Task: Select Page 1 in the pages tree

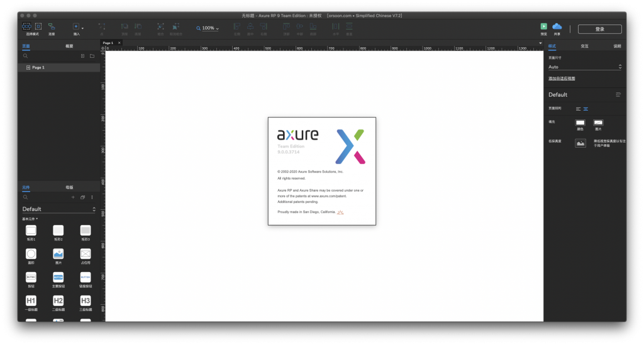Action: click(x=58, y=67)
